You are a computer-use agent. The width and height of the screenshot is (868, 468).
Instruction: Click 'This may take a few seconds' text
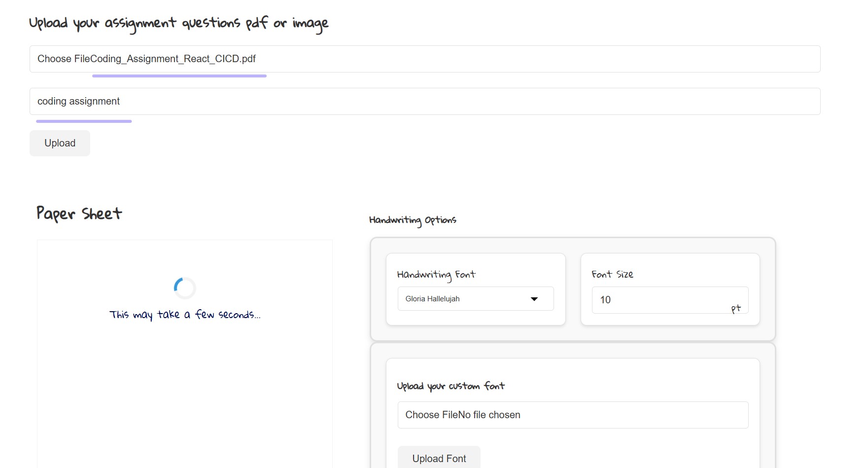[185, 315]
